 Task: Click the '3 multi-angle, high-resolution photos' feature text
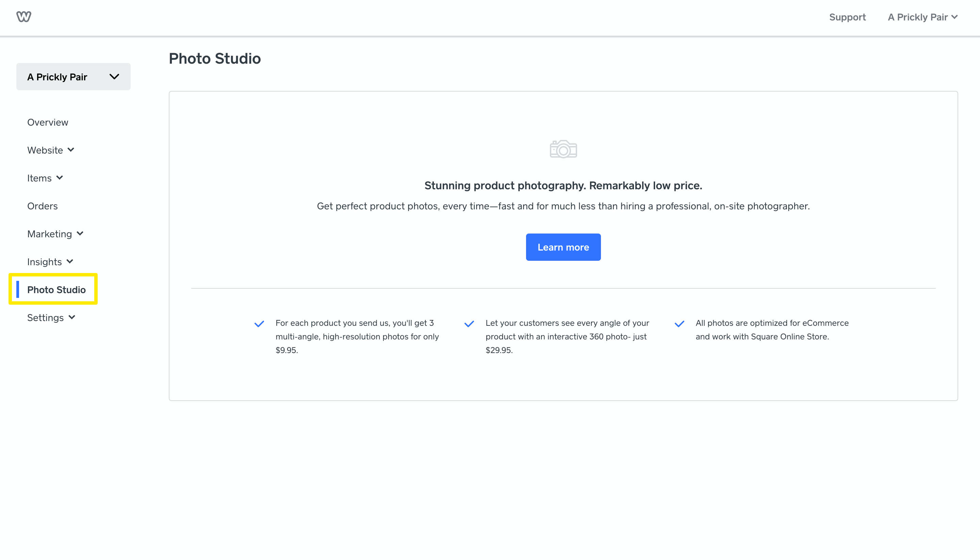coord(357,337)
